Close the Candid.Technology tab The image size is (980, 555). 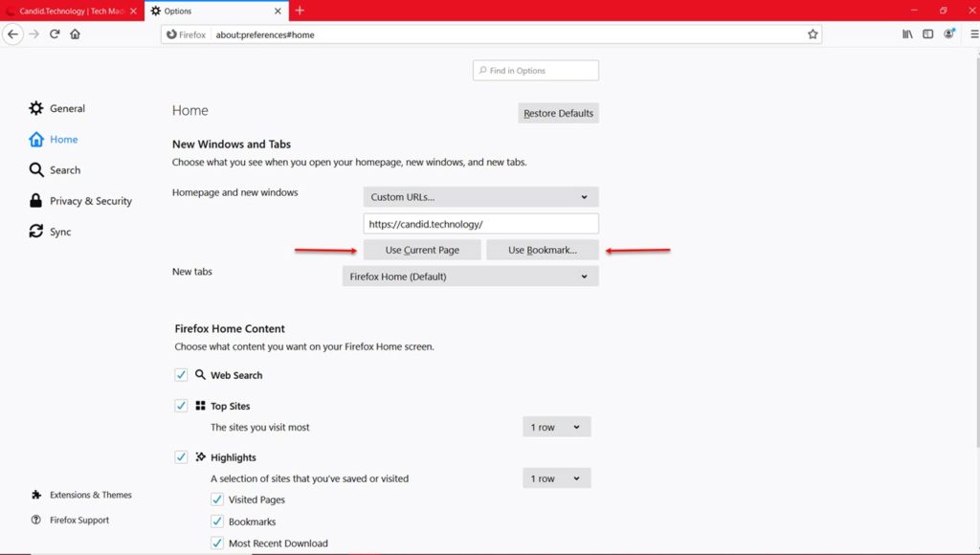pyautogui.click(x=133, y=11)
